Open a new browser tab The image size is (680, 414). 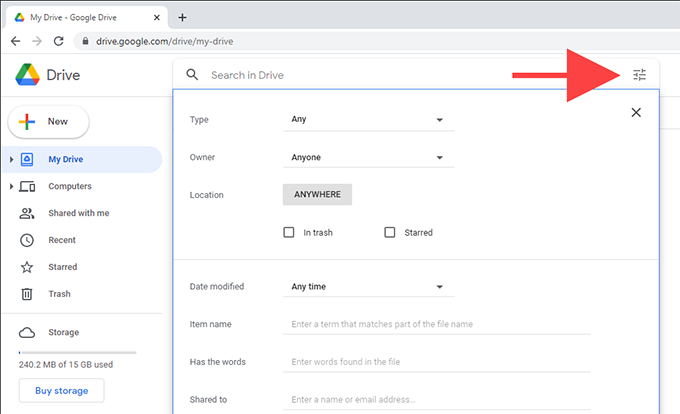coord(182,17)
